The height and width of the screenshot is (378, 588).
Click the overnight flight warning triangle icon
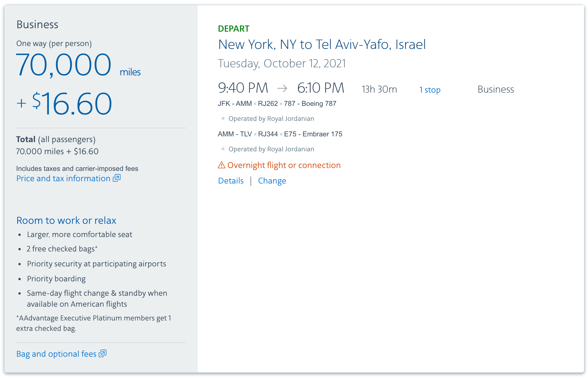(x=222, y=165)
